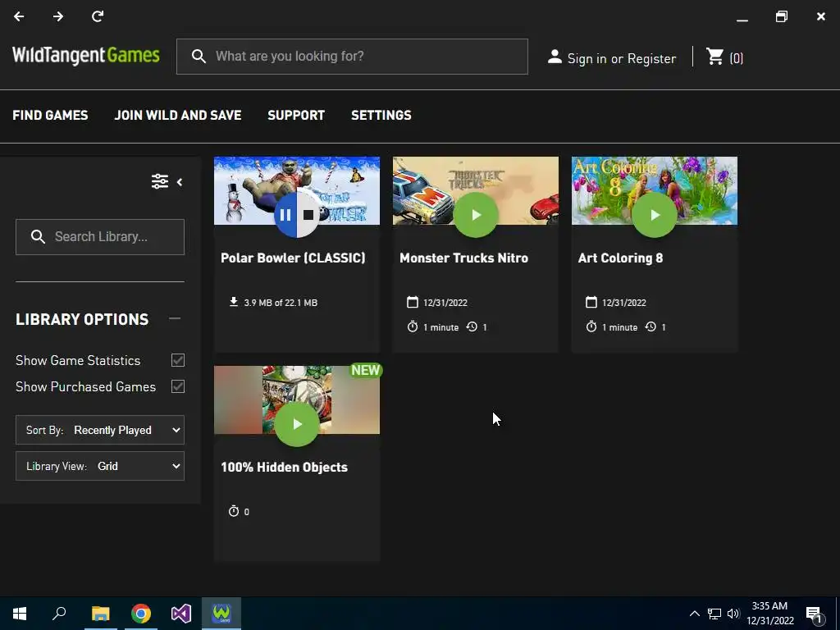Click '3.9 MB of 22.1 MB' progress text
The height and width of the screenshot is (630, 840).
[281, 303]
